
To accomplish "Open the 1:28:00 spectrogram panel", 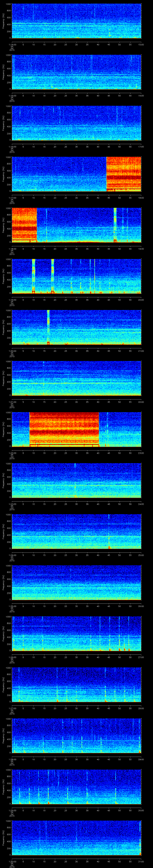I will (x=76, y=736).
